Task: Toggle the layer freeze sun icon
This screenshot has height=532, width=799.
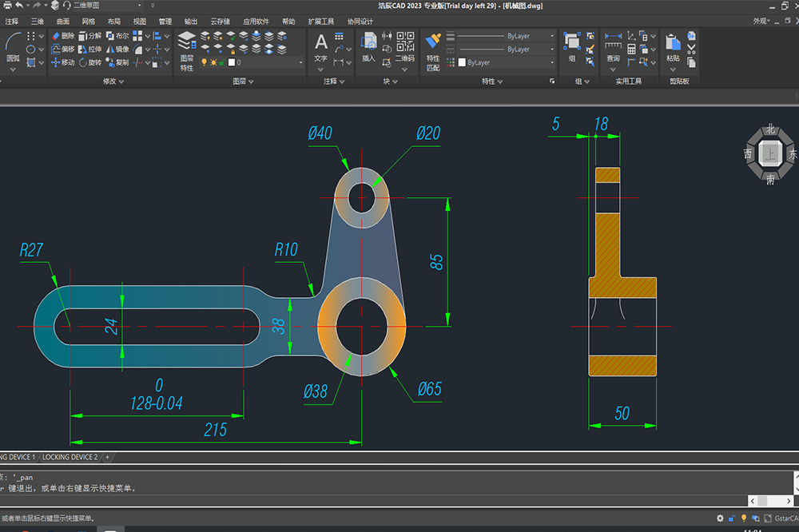Action: pos(213,62)
